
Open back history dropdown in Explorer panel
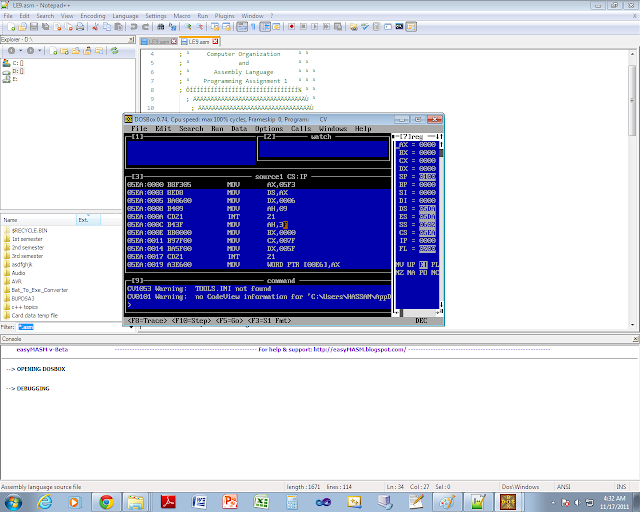(20, 51)
